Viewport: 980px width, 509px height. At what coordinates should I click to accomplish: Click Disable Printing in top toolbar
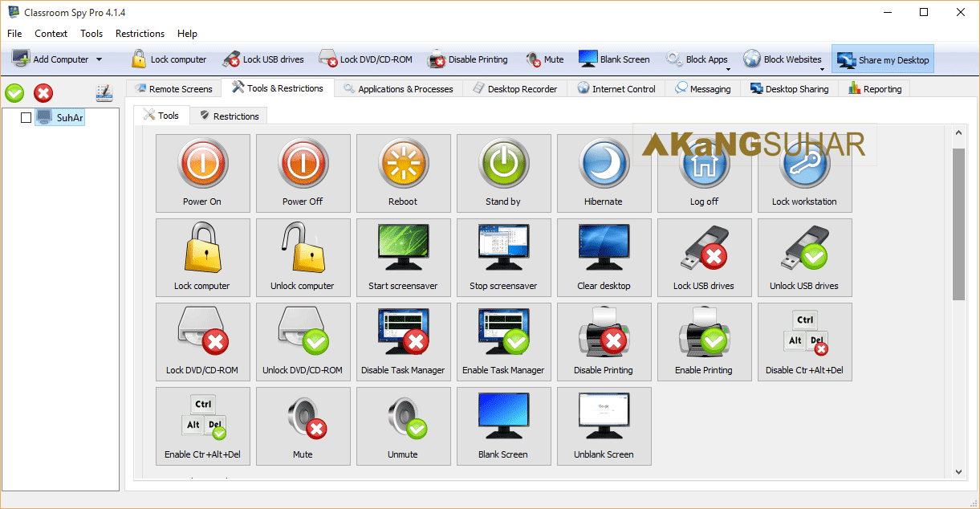[468, 59]
